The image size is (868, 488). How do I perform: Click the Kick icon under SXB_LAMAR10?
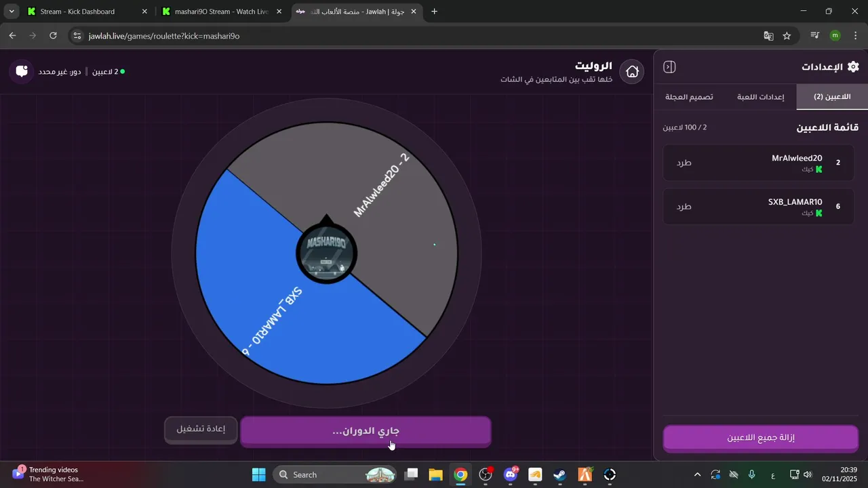click(x=818, y=213)
